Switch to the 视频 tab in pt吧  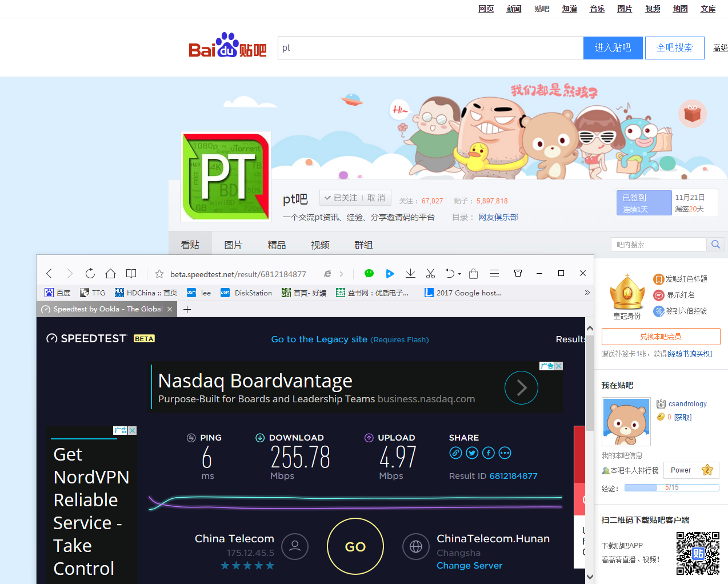[x=320, y=245]
